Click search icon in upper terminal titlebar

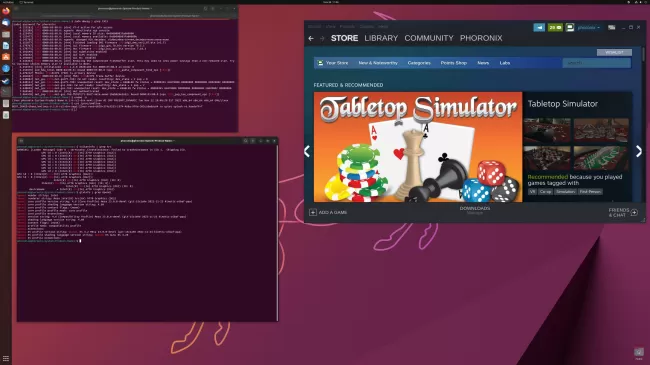[x=206, y=8]
